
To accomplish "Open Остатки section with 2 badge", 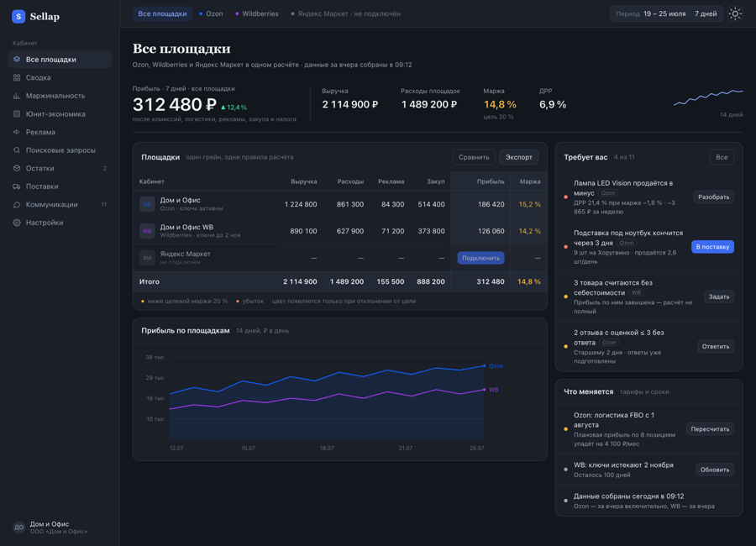I will [60, 168].
